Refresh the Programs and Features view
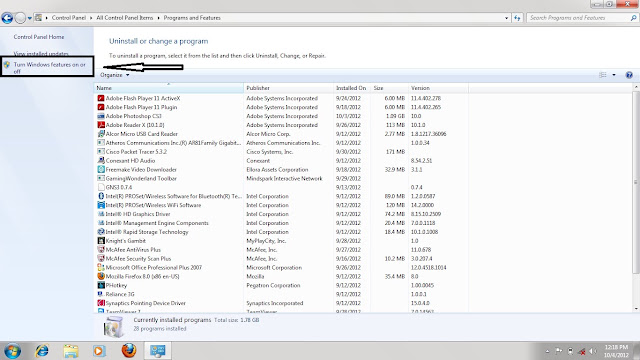640x360 pixels. pyautogui.click(x=517, y=18)
